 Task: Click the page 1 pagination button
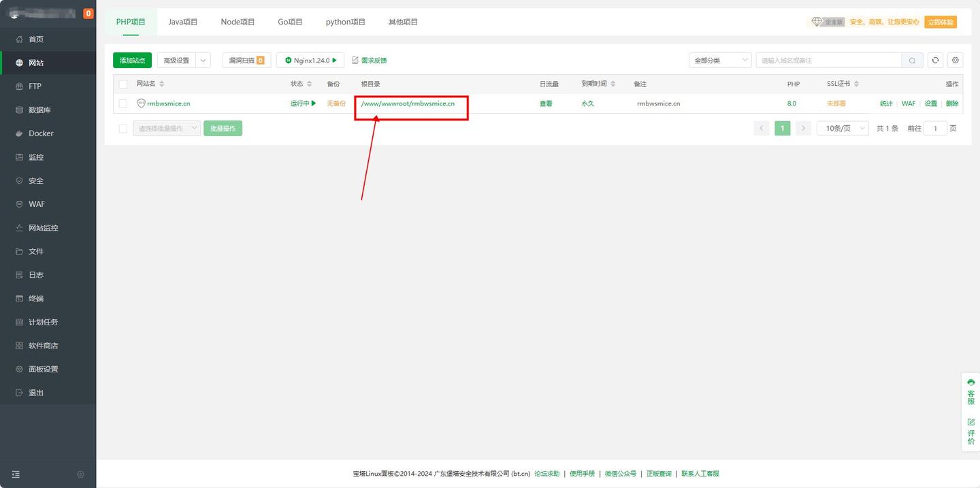tap(783, 129)
